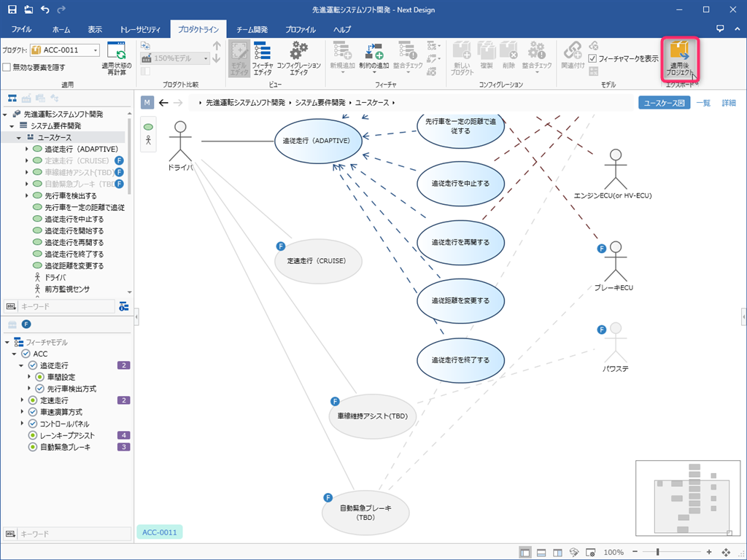
Task: Click the diagram minimap thumbnail
Action: [684, 497]
